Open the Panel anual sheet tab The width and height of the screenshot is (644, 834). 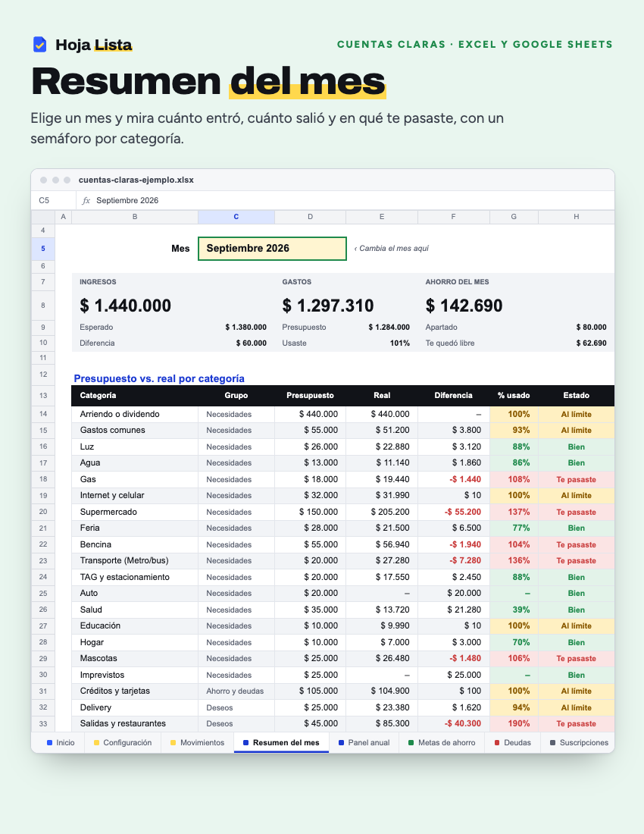(364, 742)
